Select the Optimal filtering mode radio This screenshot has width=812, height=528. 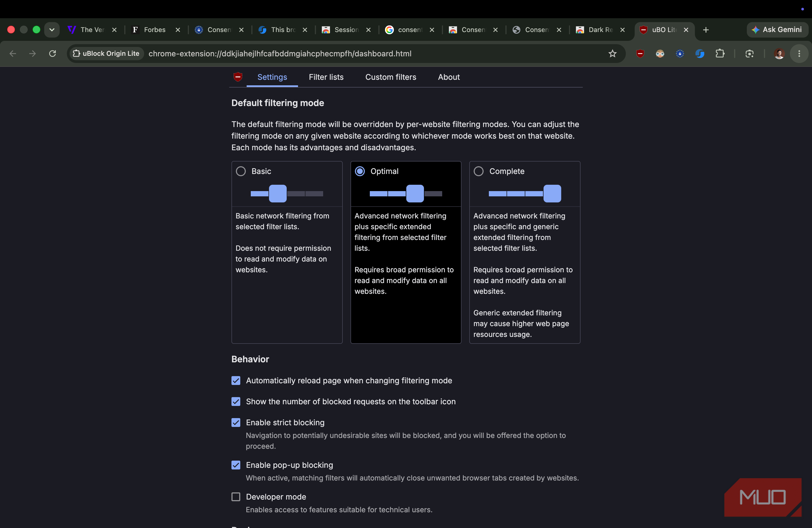360,171
